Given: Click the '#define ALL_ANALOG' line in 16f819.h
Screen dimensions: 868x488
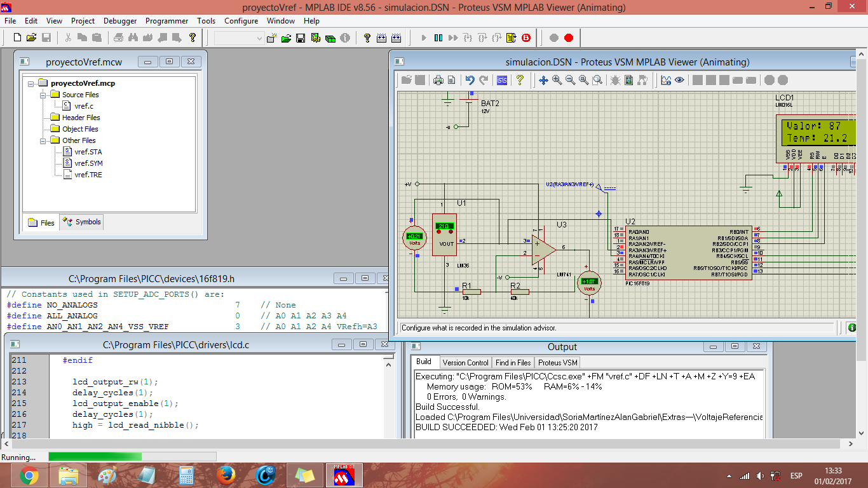Looking at the screenshot, I should [x=192, y=316].
